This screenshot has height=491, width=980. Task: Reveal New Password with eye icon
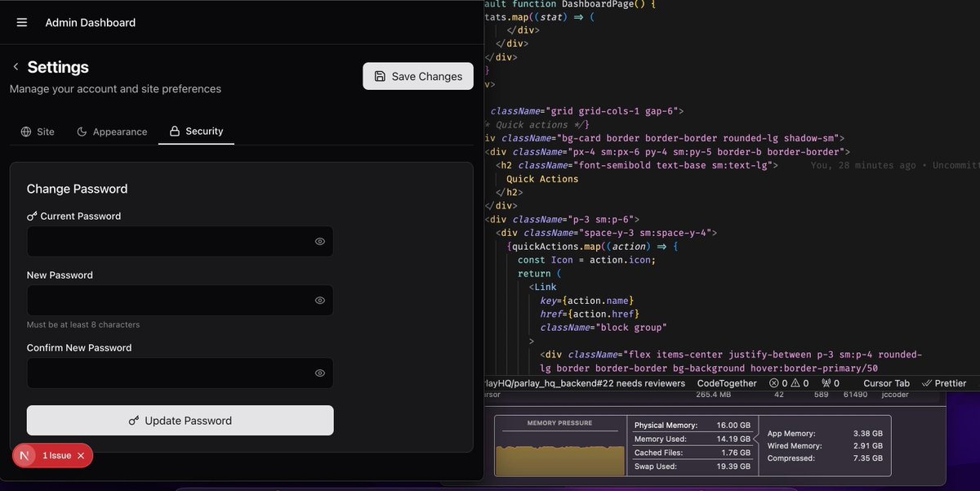click(x=320, y=301)
